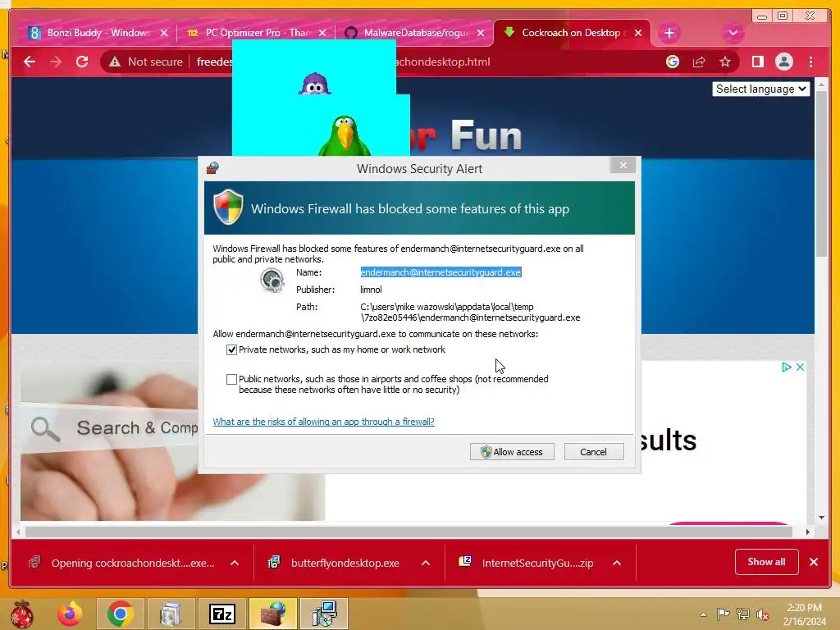This screenshot has width=840, height=630.
Task: Open the Action Center flag icon
Action: point(723,614)
